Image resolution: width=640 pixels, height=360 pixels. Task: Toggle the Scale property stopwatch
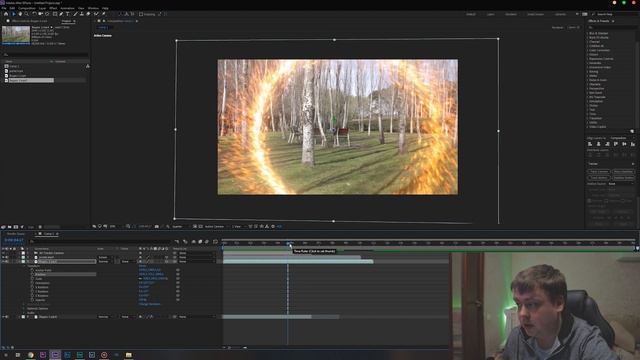(x=32, y=279)
